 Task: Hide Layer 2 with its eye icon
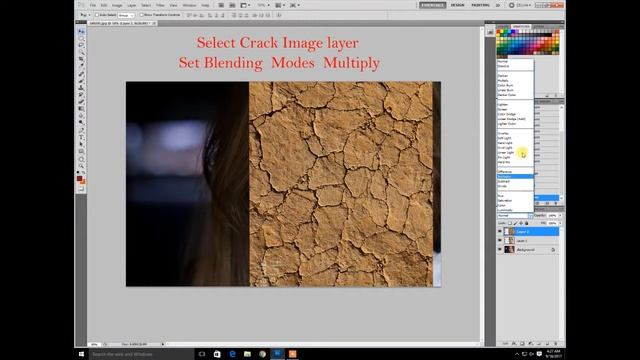500,231
